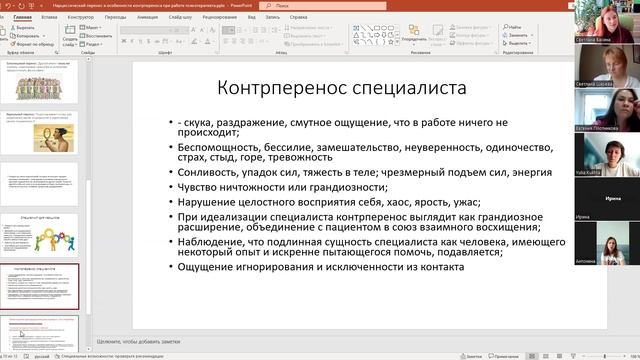Open the Слайд-шоу ribbon tab
This screenshot has width=640, height=360.
click(x=180, y=17)
